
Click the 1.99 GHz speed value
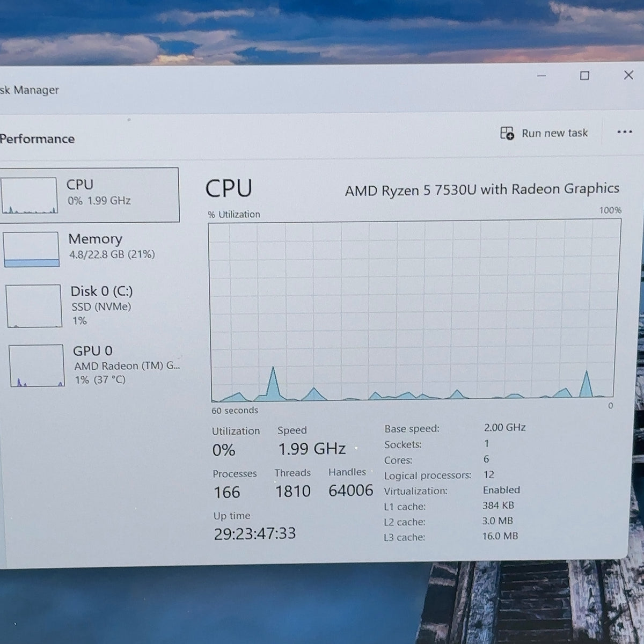(312, 449)
